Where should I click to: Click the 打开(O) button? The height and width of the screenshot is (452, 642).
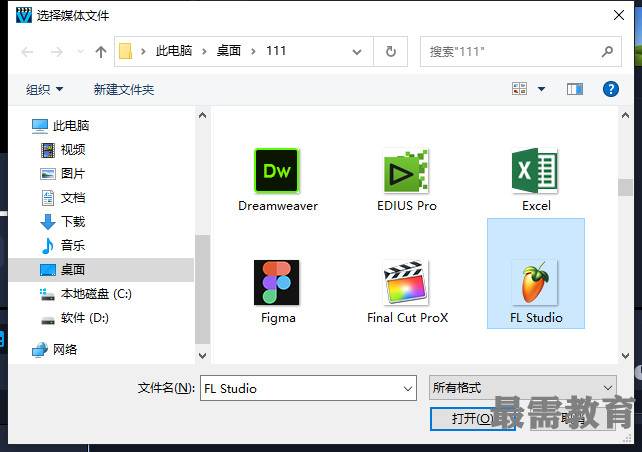pos(472,418)
